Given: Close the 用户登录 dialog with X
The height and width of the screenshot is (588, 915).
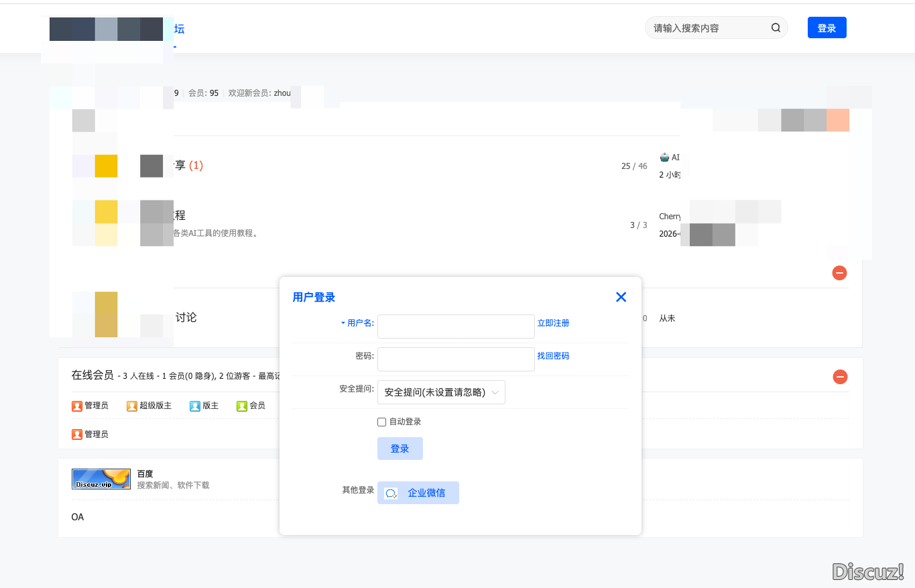Looking at the screenshot, I should (x=621, y=297).
